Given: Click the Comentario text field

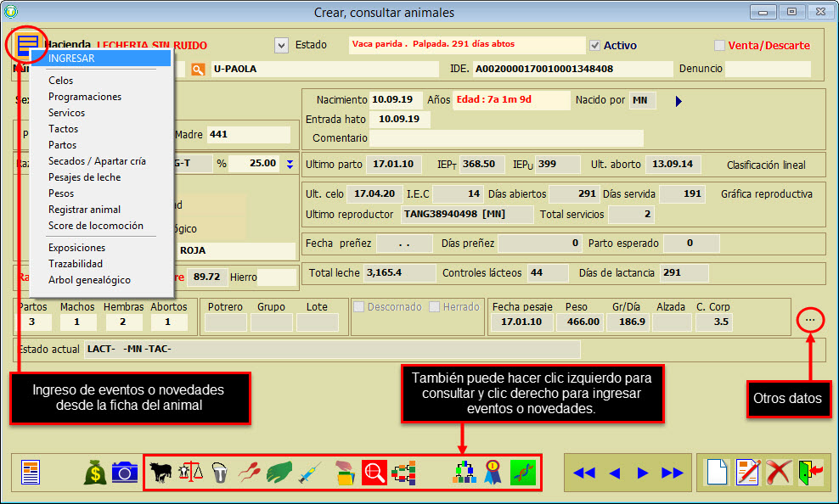Looking at the screenshot, I should (505, 138).
